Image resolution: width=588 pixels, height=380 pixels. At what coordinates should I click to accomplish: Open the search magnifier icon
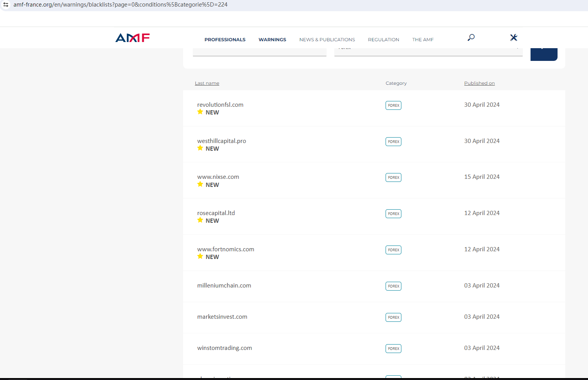coord(471,37)
